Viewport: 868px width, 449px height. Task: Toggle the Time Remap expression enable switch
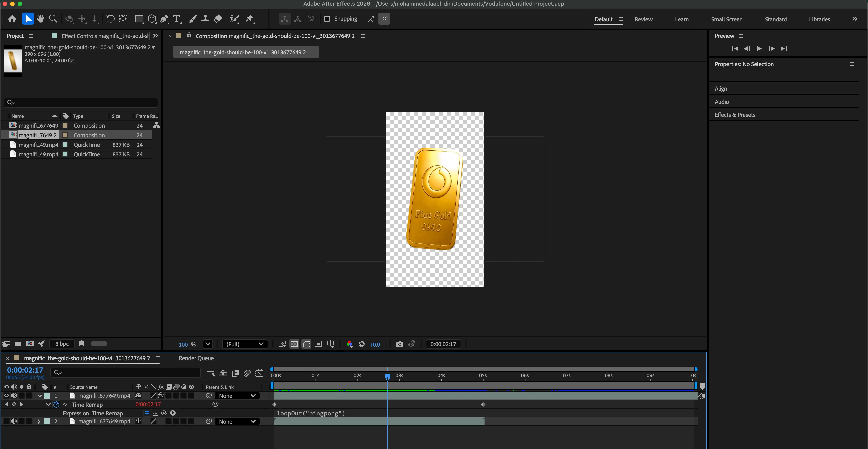click(x=147, y=413)
